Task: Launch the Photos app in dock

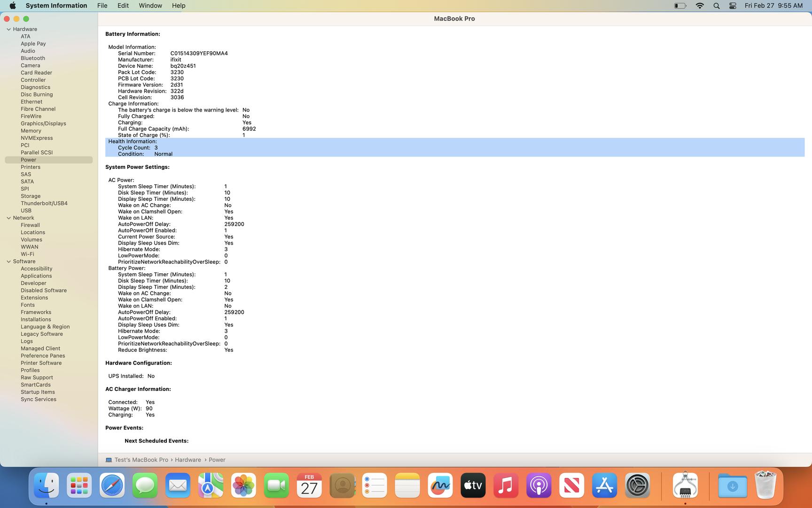Action: tap(243, 485)
